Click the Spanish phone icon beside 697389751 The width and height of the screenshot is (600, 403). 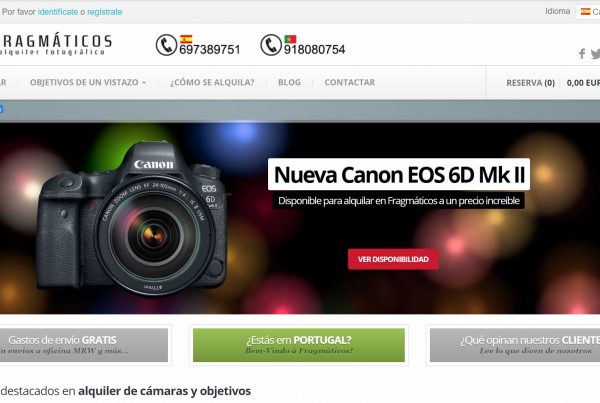coord(166,45)
